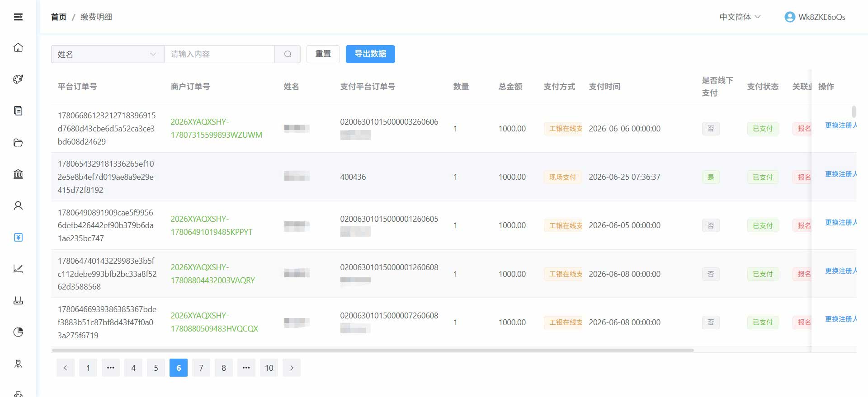
Task: Open the home icon in sidebar
Action: 18,47
